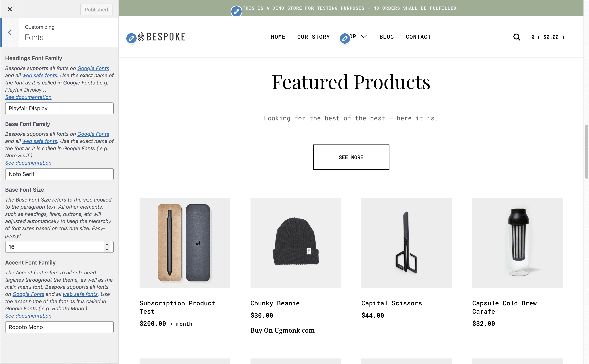The image size is (589, 364).
Task: Click the Bespoke leaf logo
Action: (141, 37)
